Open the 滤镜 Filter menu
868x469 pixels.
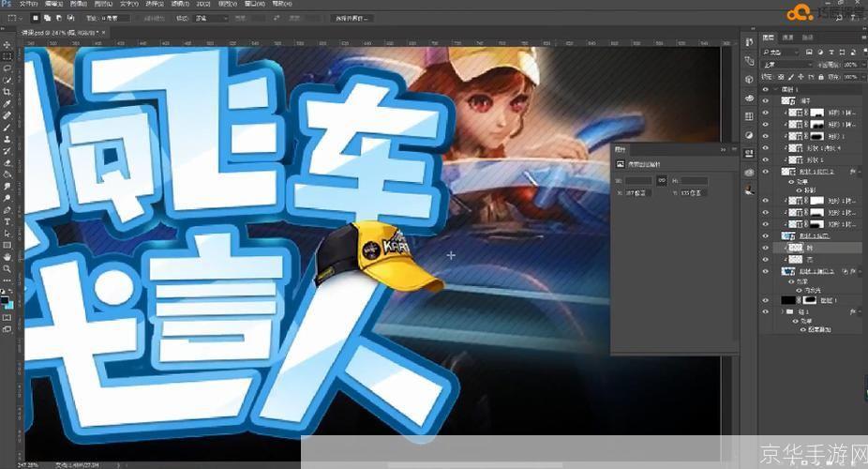point(180,4)
